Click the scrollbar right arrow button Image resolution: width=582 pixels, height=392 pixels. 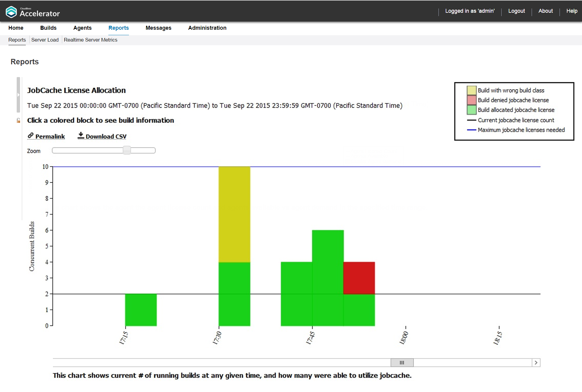point(536,363)
